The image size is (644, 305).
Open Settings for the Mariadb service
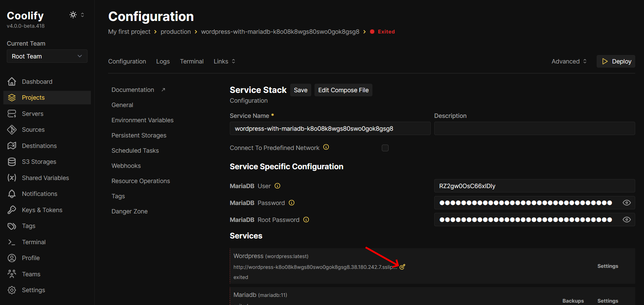[x=608, y=301]
